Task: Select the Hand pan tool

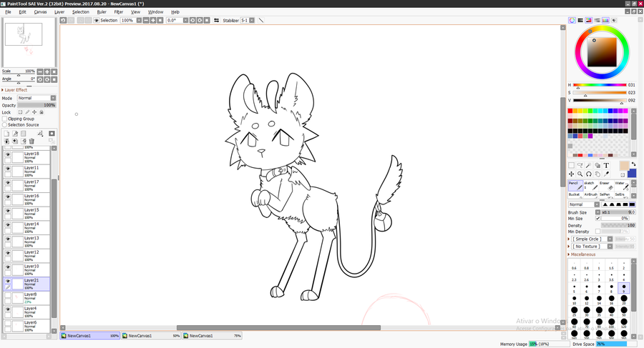Action: [x=597, y=174]
